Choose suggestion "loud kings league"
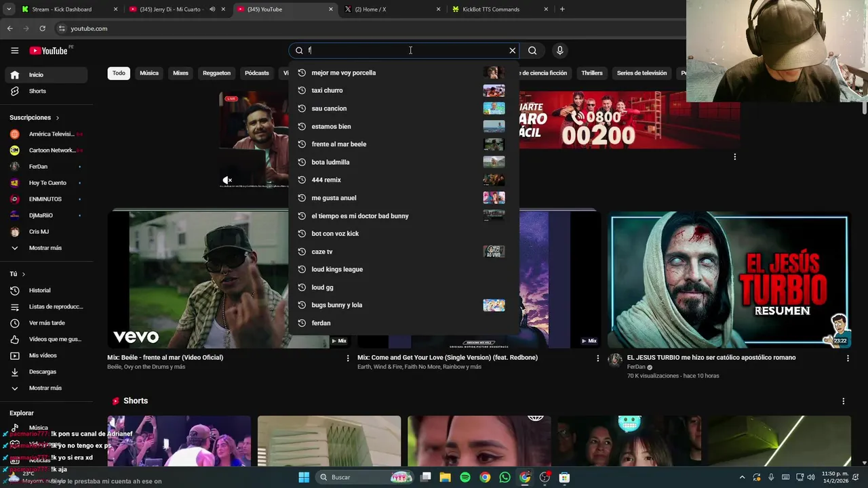Image resolution: width=868 pixels, height=488 pixels. [403, 269]
